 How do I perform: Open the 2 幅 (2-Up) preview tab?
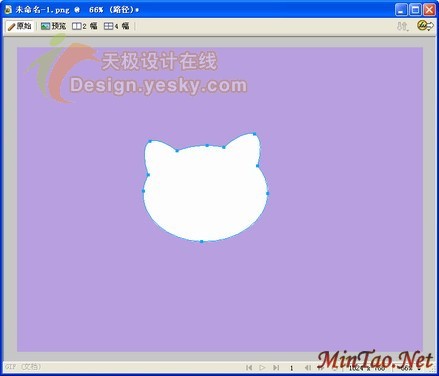85,26
